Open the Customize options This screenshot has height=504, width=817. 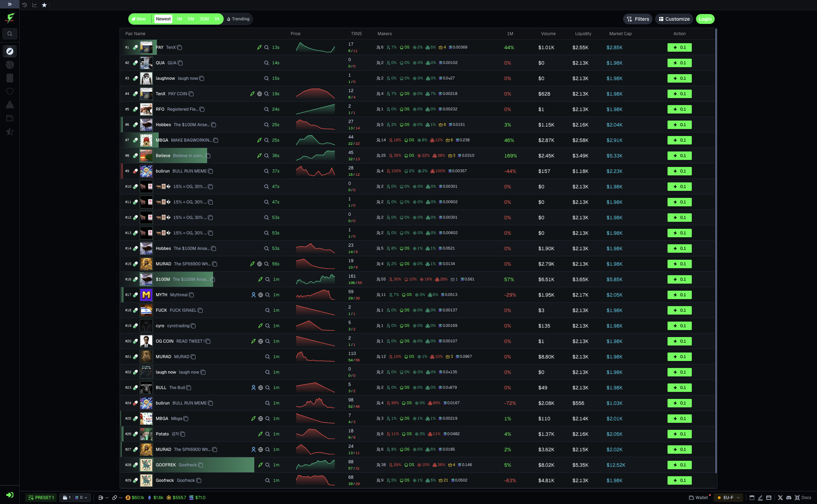click(674, 19)
